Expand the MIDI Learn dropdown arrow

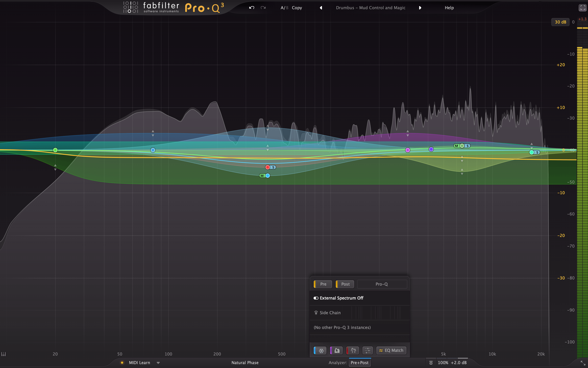pos(158,363)
